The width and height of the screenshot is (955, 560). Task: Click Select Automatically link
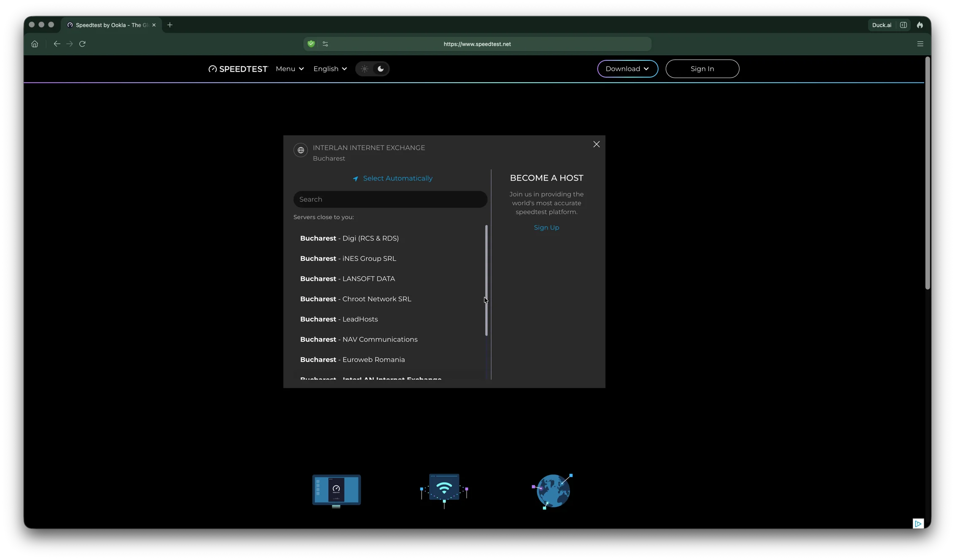pos(393,178)
